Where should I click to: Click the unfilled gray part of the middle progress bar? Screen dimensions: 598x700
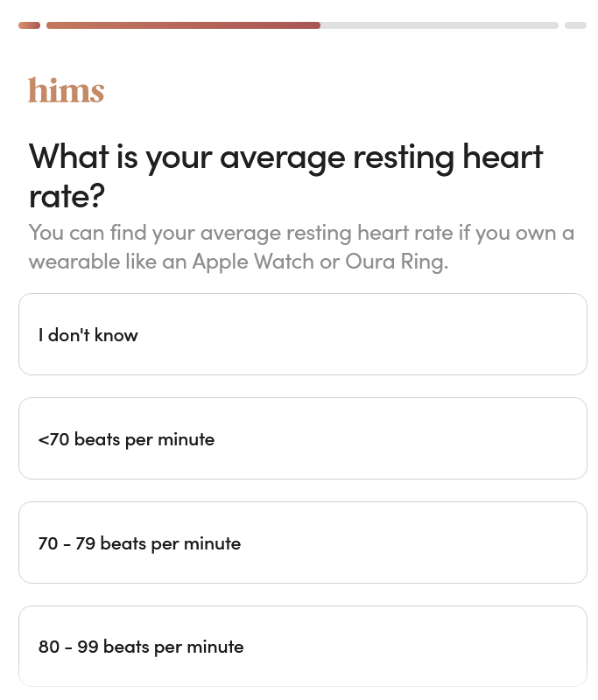(x=439, y=25)
